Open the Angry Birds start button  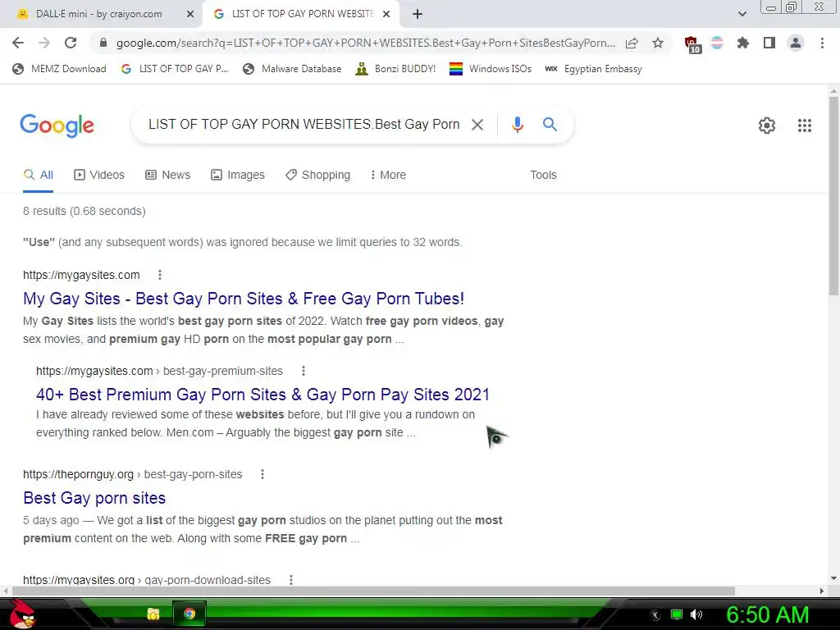click(22, 614)
